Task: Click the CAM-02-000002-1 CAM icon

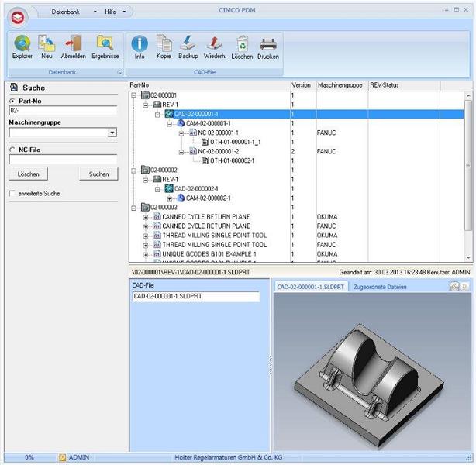Action: pyautogui.click(x=181, y=198)
